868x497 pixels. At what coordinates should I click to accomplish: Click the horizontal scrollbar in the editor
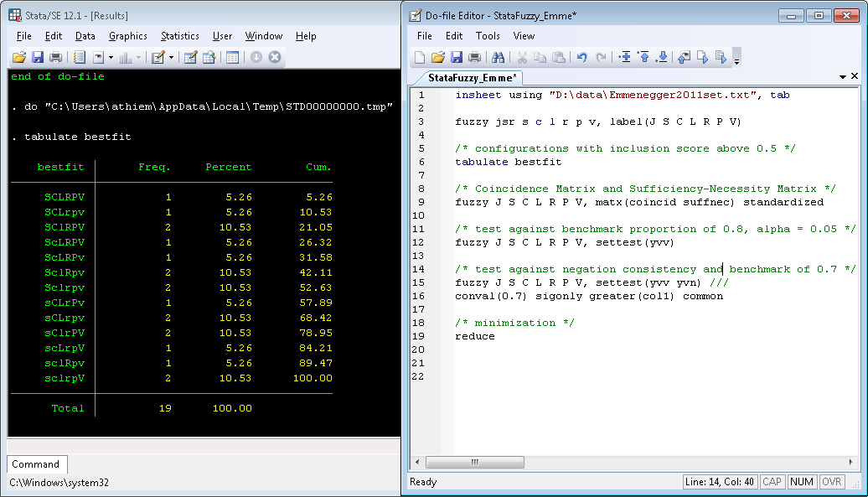pyautogui.click(x=473, y=462)
